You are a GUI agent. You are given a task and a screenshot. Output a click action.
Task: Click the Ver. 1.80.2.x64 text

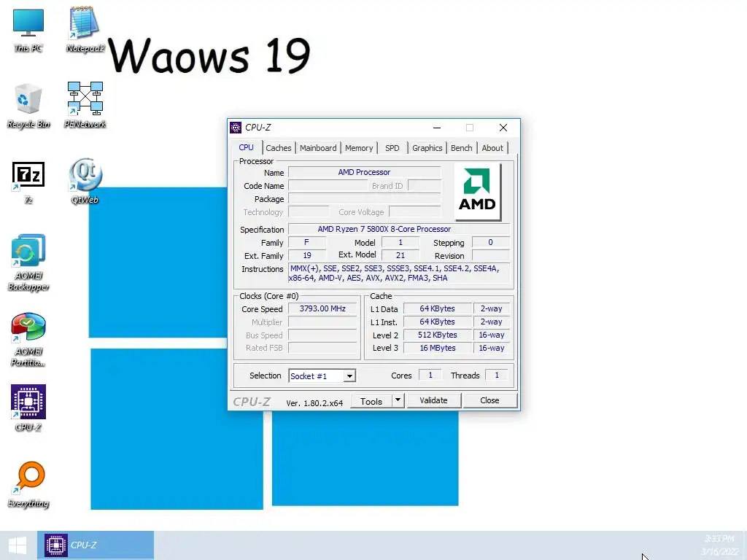click(x=314, y=402)
